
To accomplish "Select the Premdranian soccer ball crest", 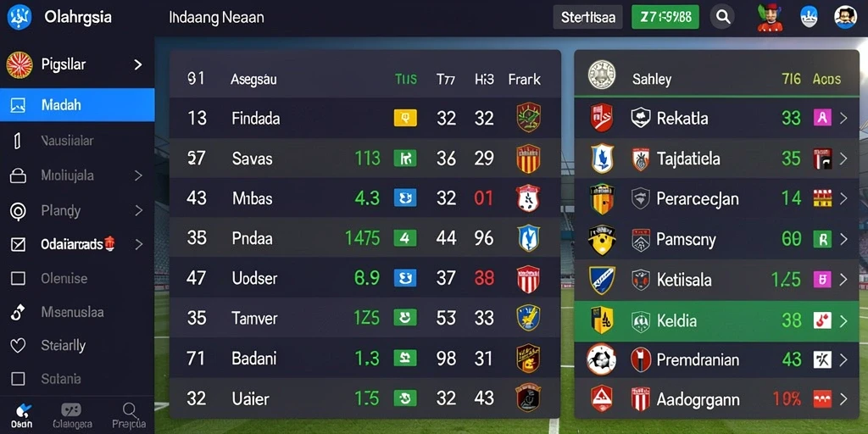I will (601, 359).
